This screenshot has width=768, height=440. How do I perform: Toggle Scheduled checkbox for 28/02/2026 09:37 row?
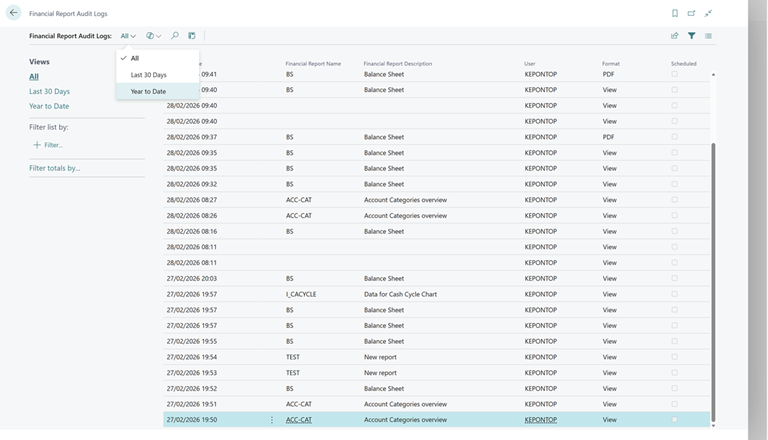click(x=674, y=137)
